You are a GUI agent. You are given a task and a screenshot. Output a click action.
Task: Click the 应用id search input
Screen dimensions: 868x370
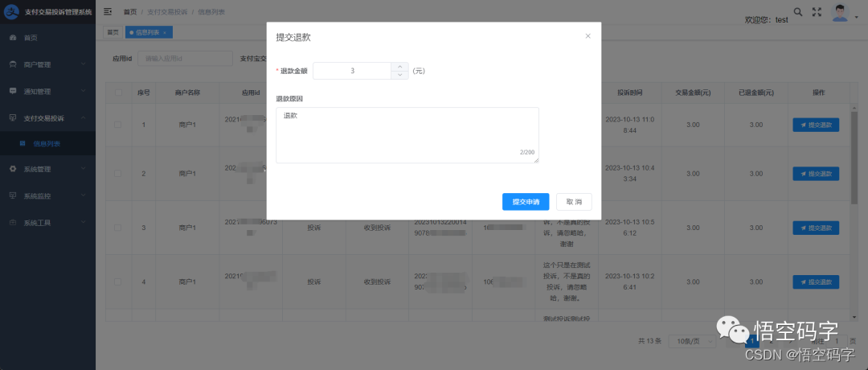(x=185, y=58)
